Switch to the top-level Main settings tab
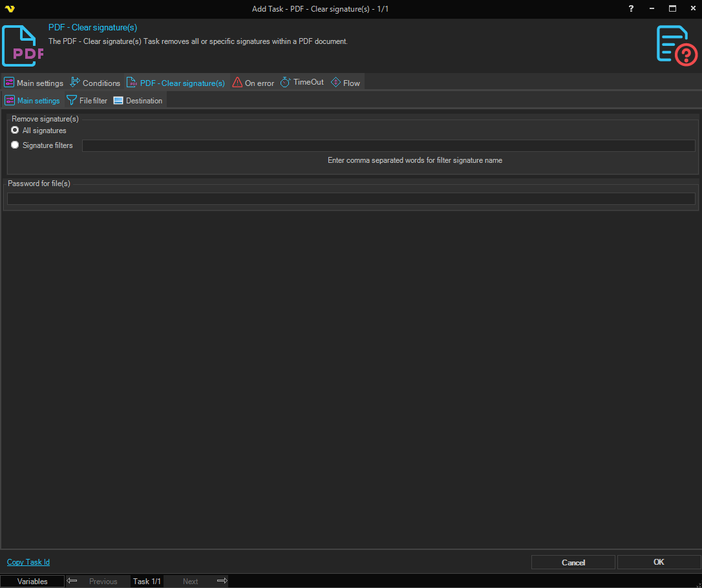 34,83
